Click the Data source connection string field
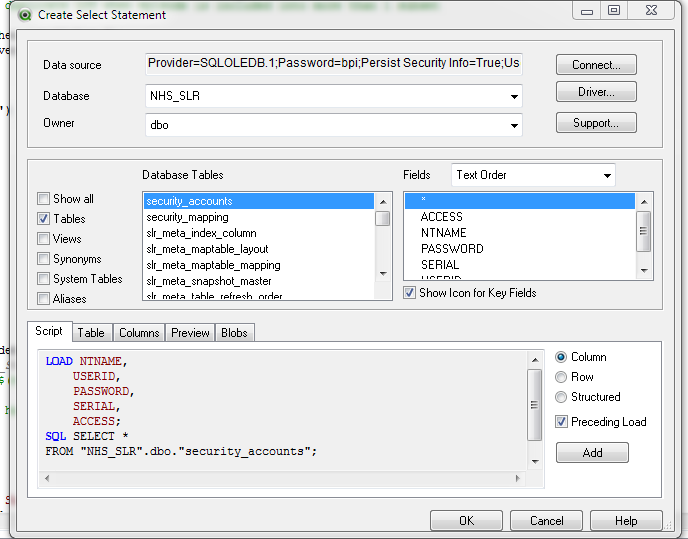This screenshot has height=539, width=688. coord(333,63)
